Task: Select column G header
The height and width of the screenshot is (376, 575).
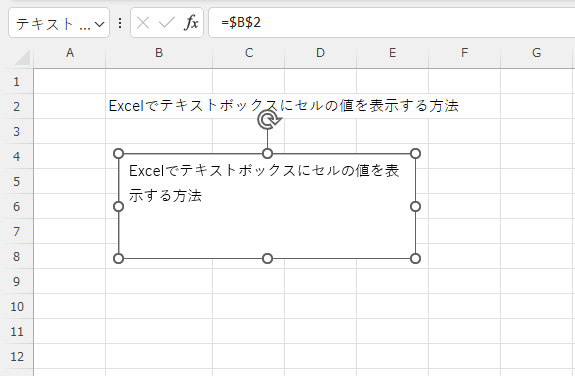Action: coord(536,53)
